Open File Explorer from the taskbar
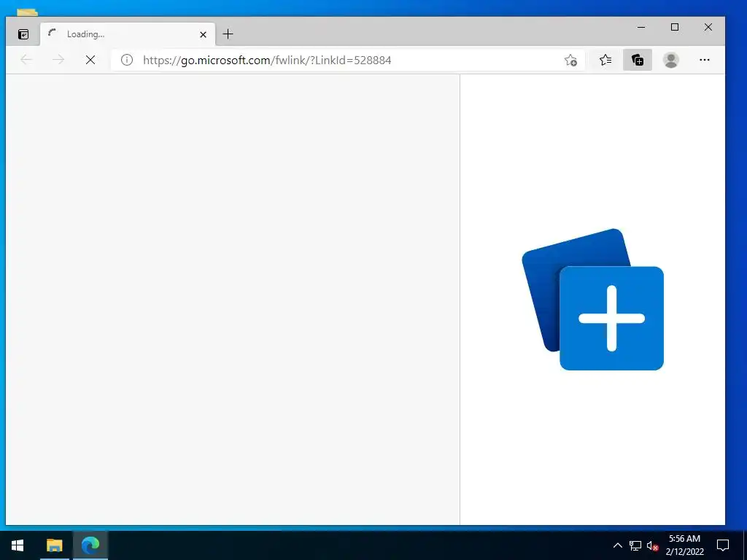The width and height of the screenshot is (747, 560). coord(54,545)
